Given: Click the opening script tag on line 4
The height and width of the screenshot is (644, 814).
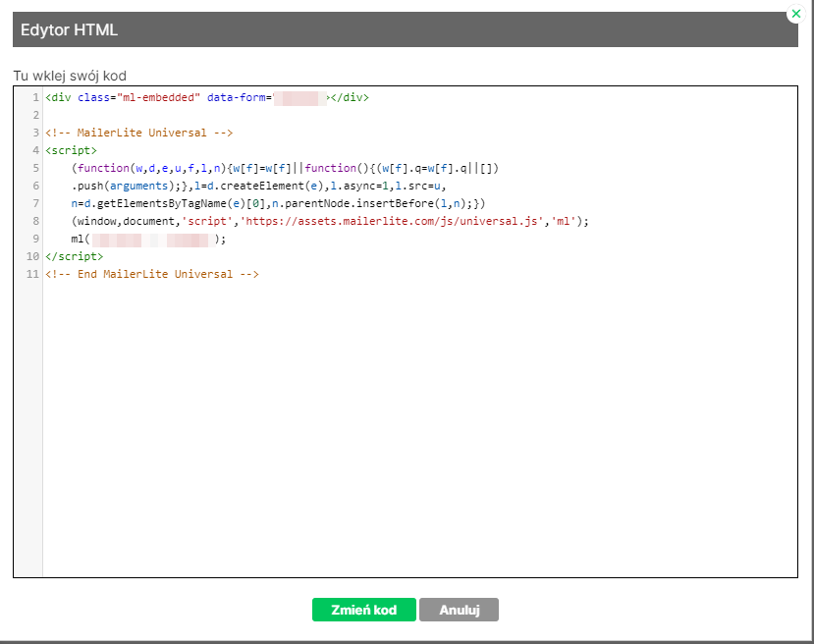Looking at the screenshot, I should 71,150.
